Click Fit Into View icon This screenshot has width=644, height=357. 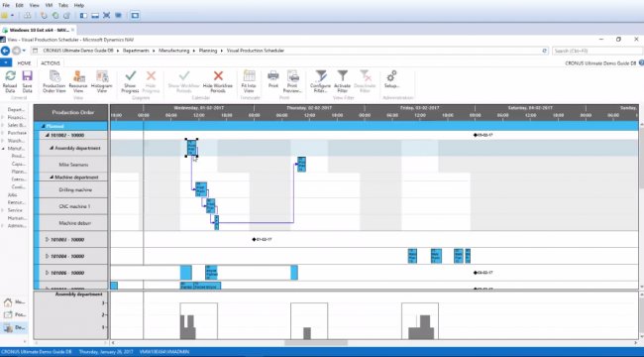(x=249, y=76)
